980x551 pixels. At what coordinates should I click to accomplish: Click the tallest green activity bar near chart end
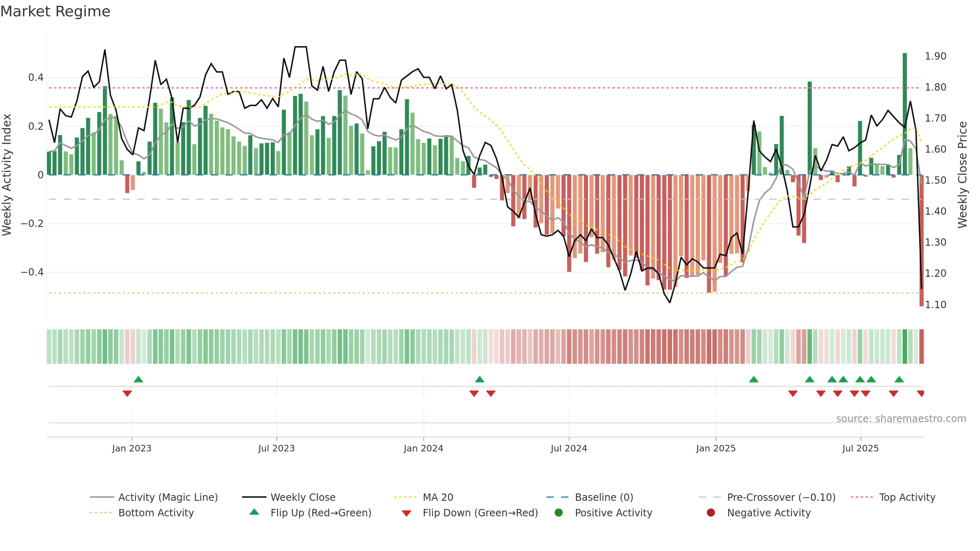point(905,114)
